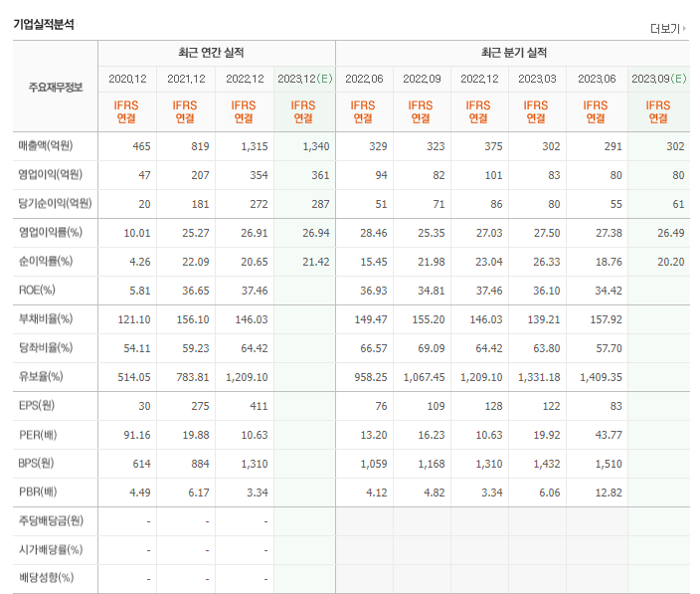The height and width of the screenshot is (594, 700).
Task: Click the 12.82 PBR value
Action: (609, 493)
